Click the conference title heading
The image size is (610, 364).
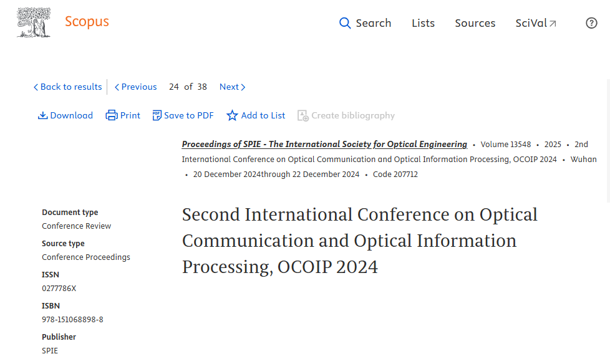click(x=359, y=241)
